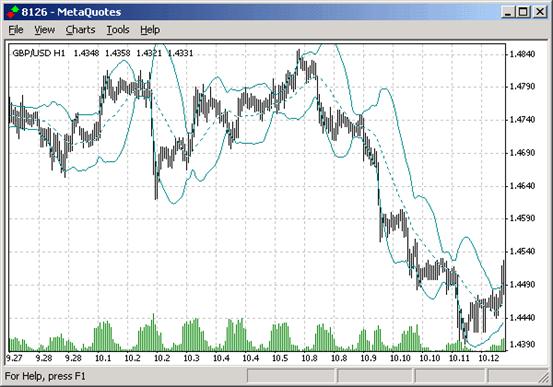Click the 1.4358 high price value

[118, 53]
